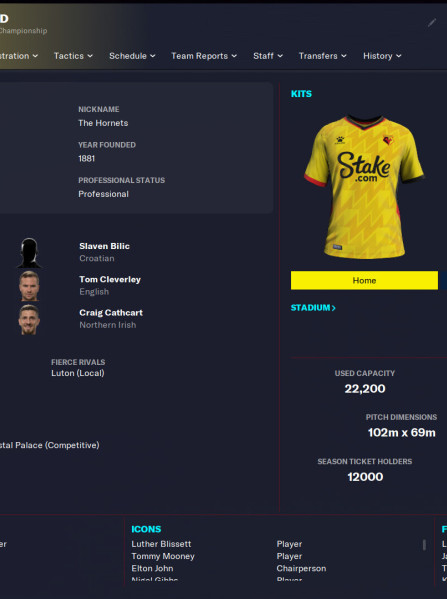Open the Staff menu

click(268, 56)
